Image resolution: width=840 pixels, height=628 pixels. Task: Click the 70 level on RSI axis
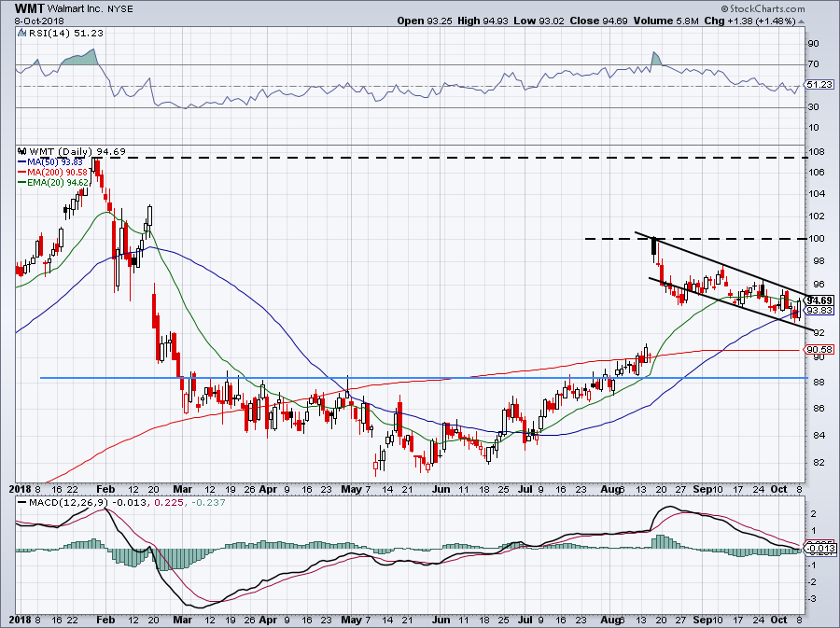pyautogui.click(x=814, y=64)
